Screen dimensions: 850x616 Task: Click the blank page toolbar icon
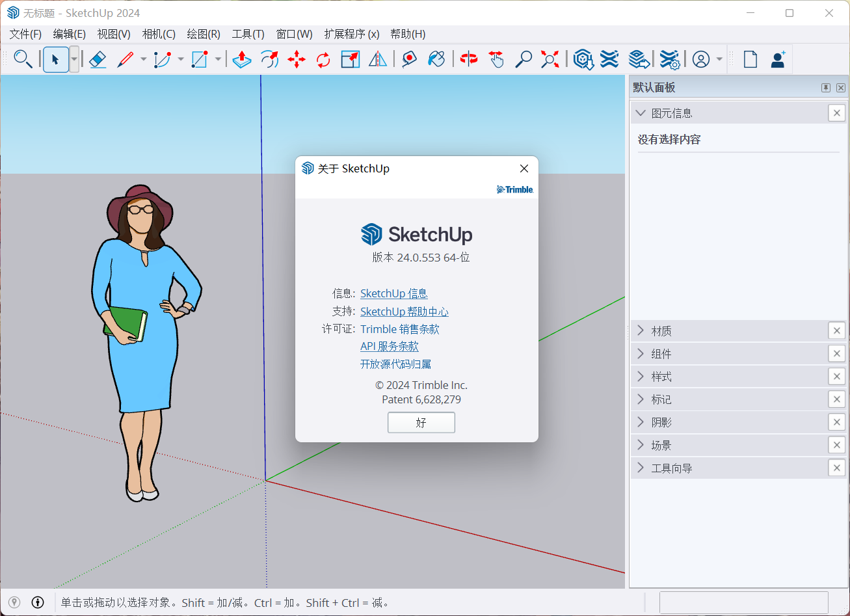coord(750,60)
